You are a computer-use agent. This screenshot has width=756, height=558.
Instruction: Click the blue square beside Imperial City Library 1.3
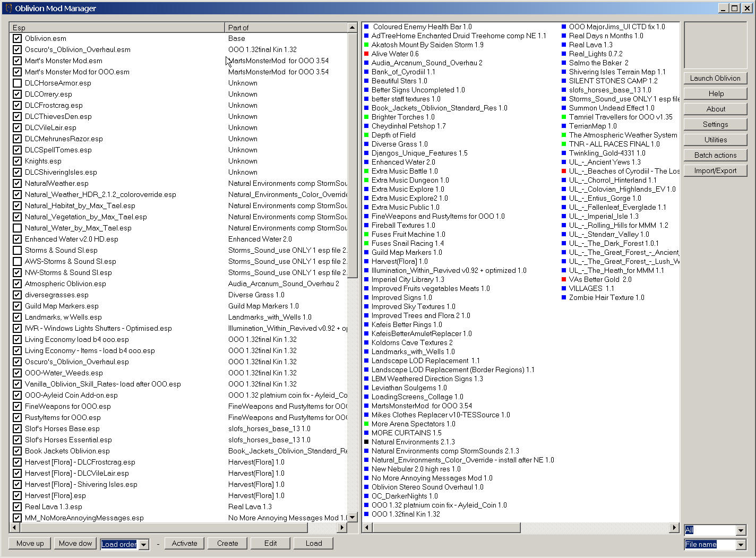pos(366,279)
